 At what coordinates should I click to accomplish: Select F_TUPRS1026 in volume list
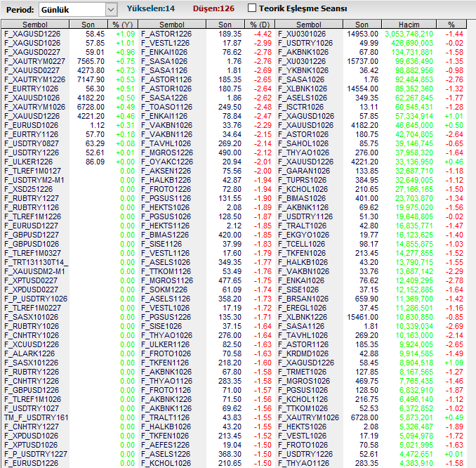pos(302,180)
